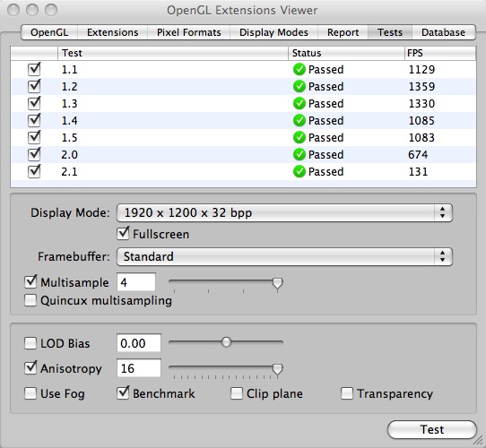Disable the Benchmark checkbox

[123, 393]
